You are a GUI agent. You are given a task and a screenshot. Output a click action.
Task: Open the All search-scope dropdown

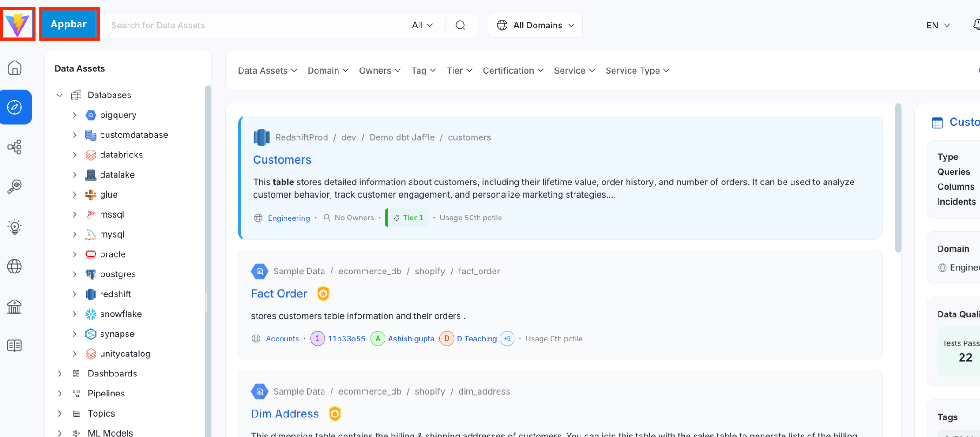422,25
